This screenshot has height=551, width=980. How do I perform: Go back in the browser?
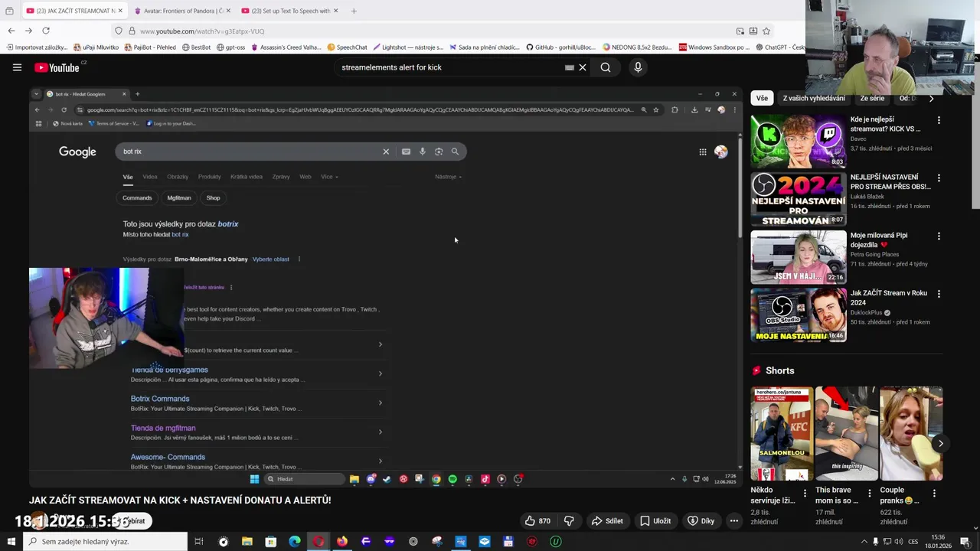coord(11,31)
